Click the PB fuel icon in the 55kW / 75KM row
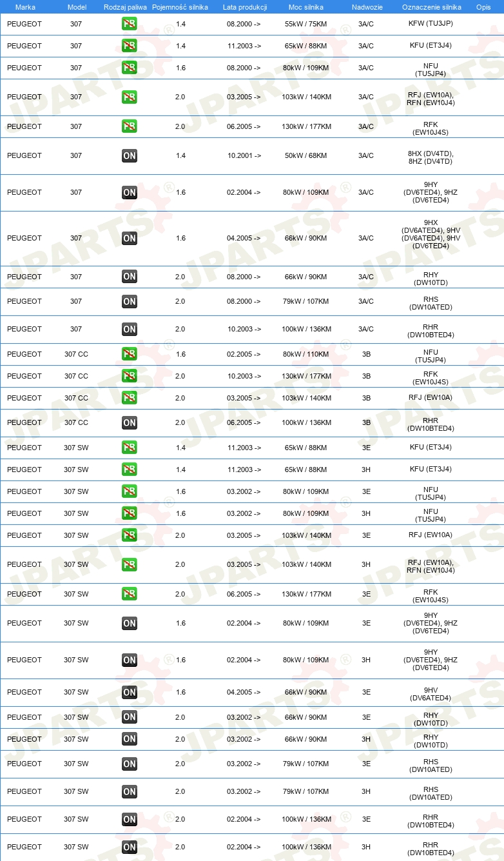 click(x=130, y=24)
